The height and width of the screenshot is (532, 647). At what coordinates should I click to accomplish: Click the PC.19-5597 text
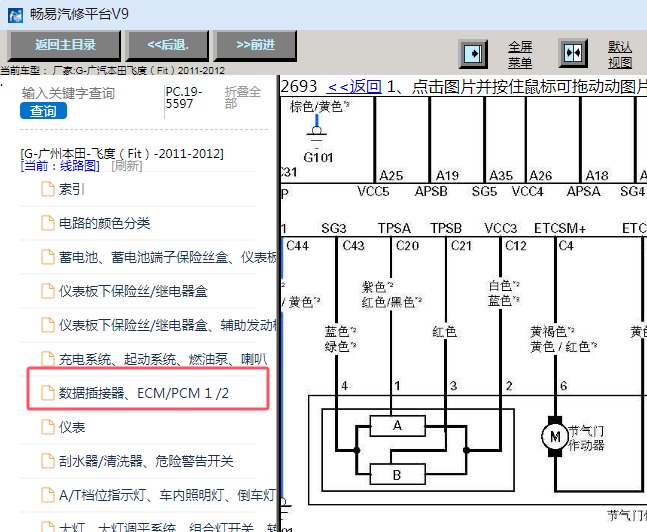(x=184, y=97)
